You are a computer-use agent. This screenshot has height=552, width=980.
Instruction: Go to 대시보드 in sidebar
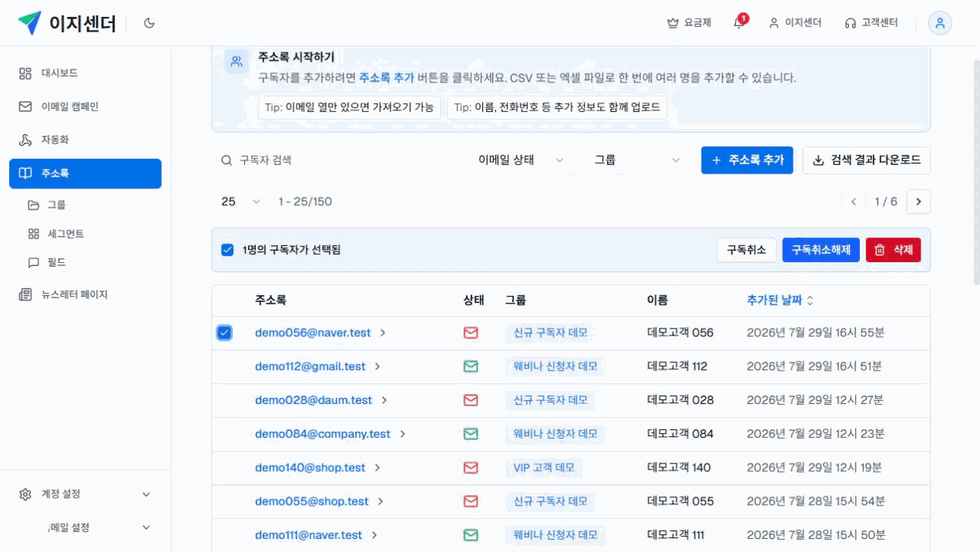[86, 73]
